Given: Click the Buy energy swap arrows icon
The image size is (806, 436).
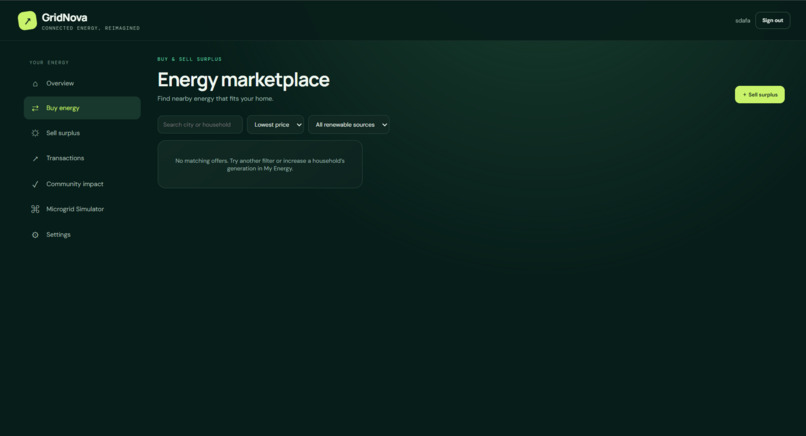Looking at the screenshot, I should coord(35,108).
